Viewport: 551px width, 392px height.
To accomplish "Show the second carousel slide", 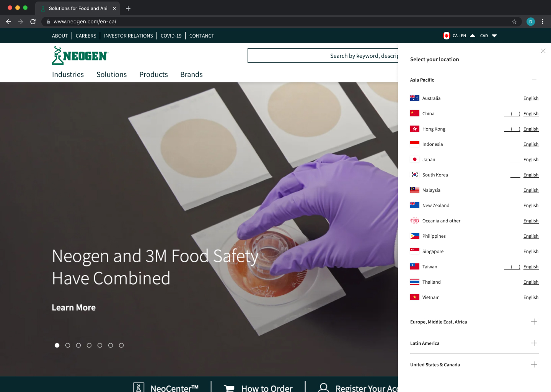I will tap(68, 345).
